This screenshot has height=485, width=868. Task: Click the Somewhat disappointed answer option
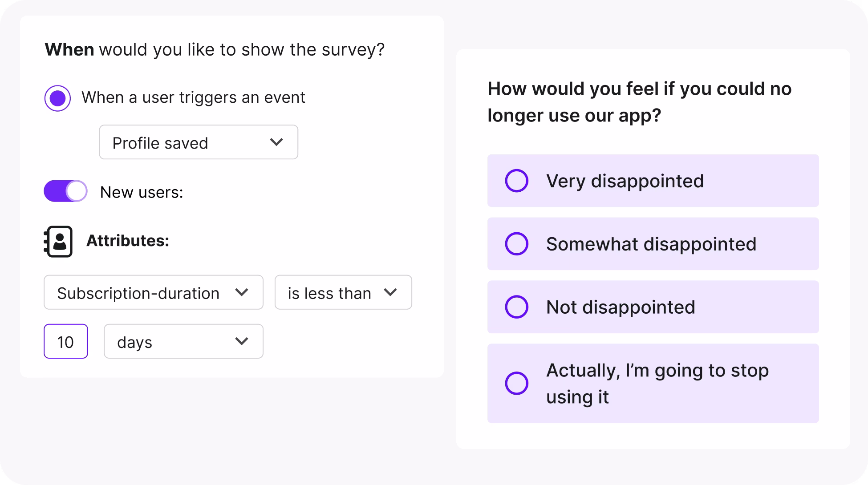click(x=653, y=244)
